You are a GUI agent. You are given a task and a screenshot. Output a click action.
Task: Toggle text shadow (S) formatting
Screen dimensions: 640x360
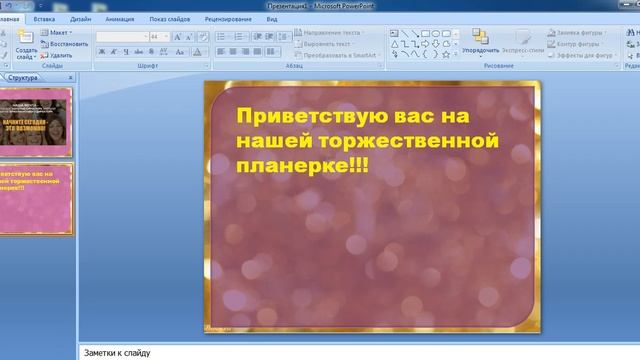coord(151,51)
